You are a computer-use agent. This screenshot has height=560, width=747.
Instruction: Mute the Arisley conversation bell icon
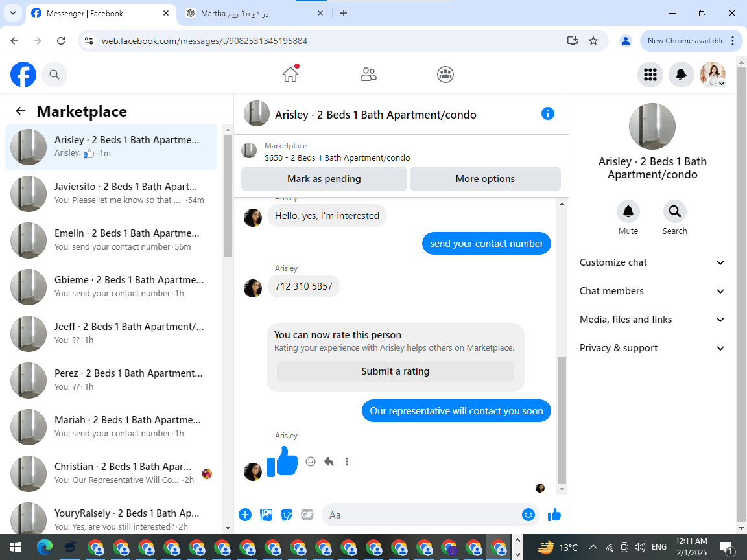point(628,211)
